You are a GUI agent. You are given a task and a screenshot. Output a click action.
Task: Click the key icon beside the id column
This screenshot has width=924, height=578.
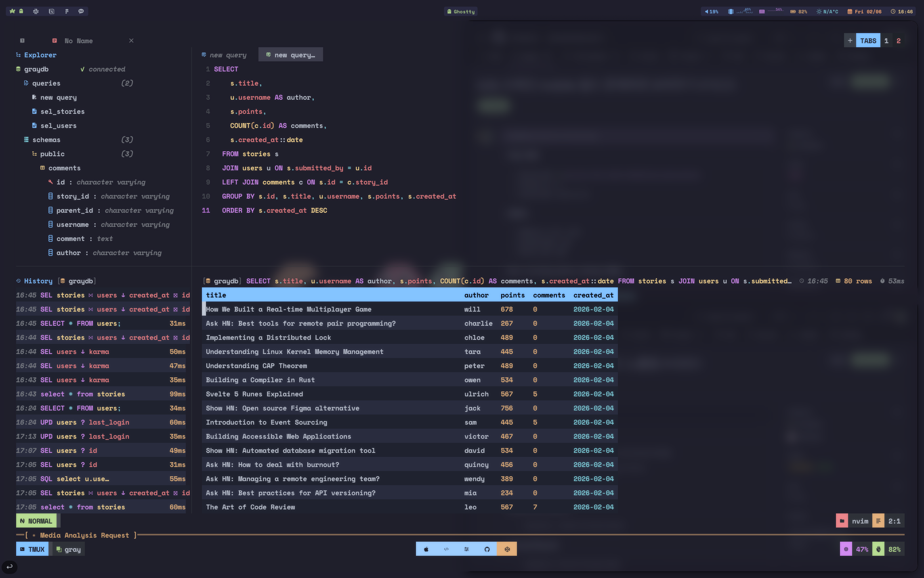click(50, 182)
